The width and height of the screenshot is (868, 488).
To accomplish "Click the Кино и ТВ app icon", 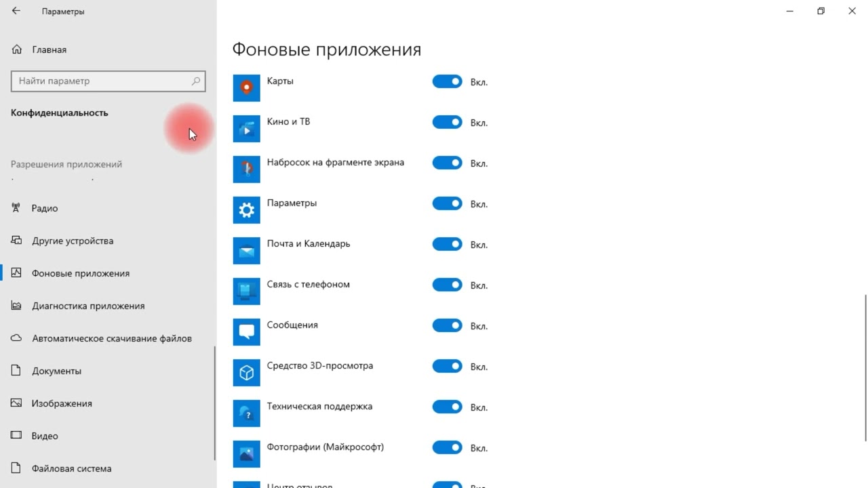I will pos(247,129).
